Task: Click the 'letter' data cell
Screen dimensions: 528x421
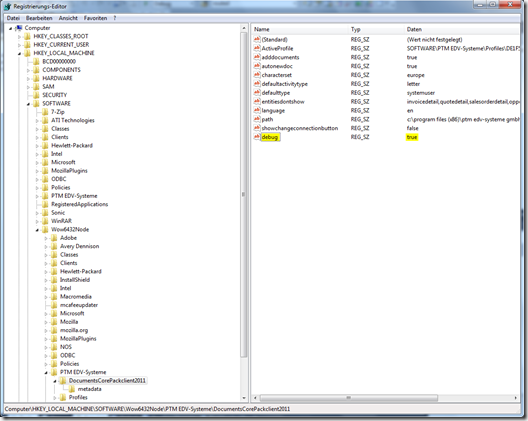Action: pyautogui.click(x=413, y=84)
